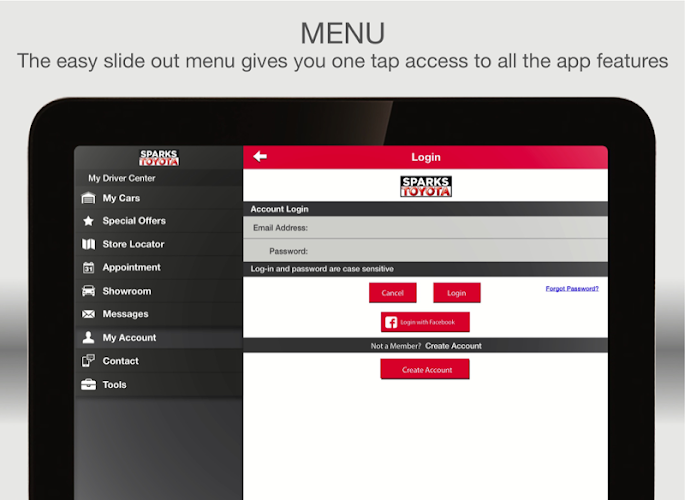The height and width of the screenshot is (500, 685).
Task: Click the Sparks Toyota logo on login page
Action: (426, 186)
